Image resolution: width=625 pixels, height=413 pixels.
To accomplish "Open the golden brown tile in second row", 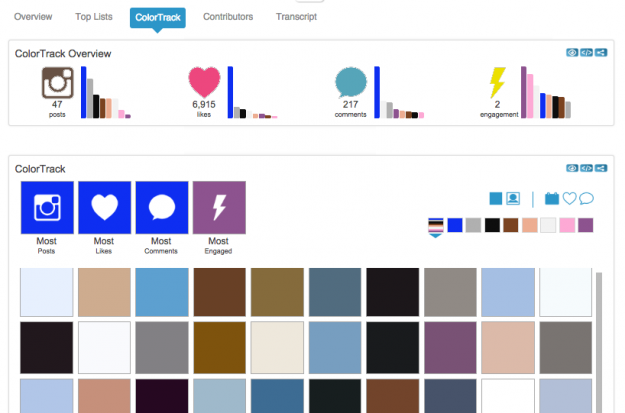I will (x=220, y=348).
